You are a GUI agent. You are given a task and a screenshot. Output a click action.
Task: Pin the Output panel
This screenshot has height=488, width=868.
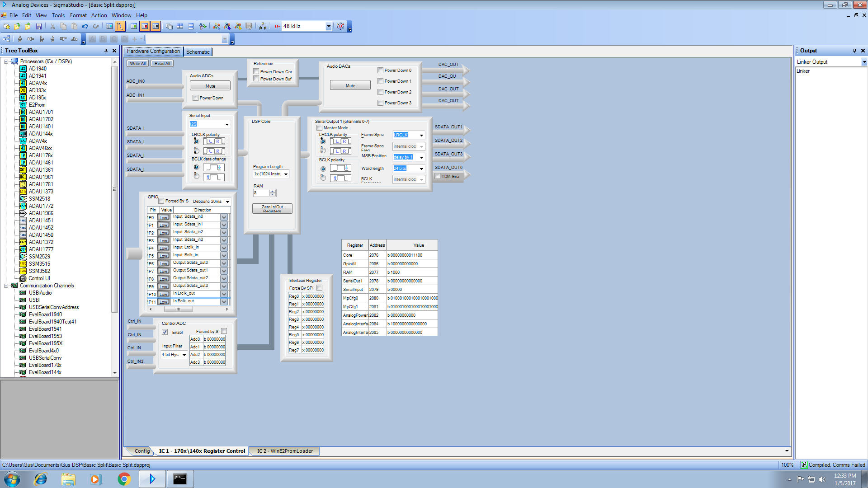(854, 51)
